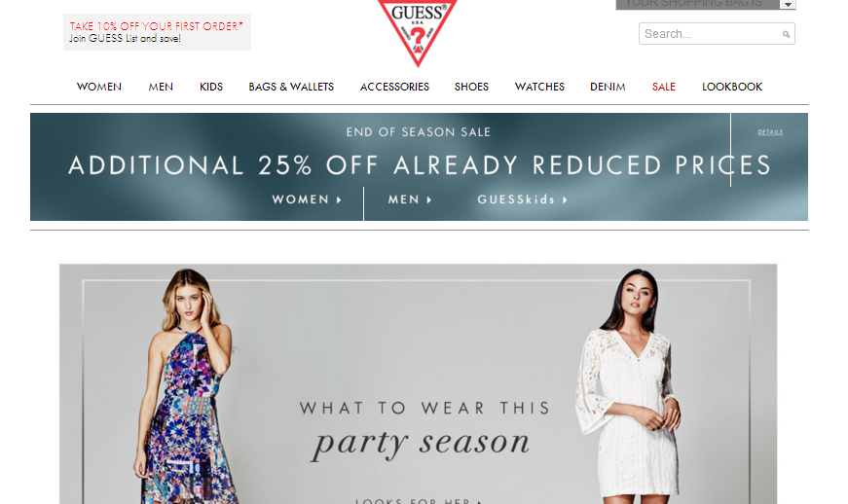This screenshot has height=504, width=848.
Task: Open the WATCHES section
Action: coord(539,87)
